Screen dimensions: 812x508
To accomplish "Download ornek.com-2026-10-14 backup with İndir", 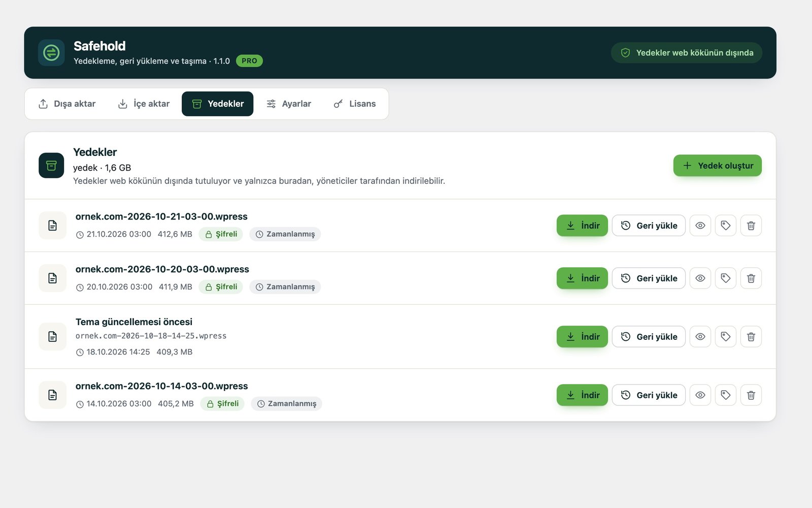I will [582, 395].
